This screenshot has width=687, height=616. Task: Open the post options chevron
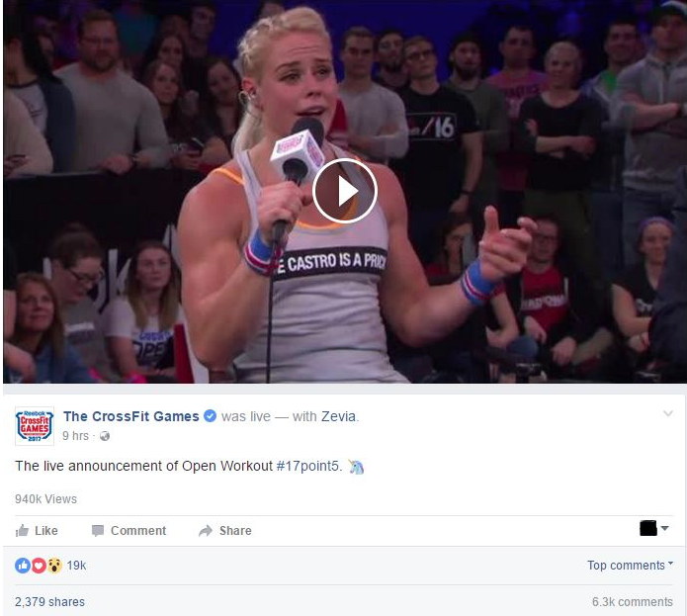(667, 413)
